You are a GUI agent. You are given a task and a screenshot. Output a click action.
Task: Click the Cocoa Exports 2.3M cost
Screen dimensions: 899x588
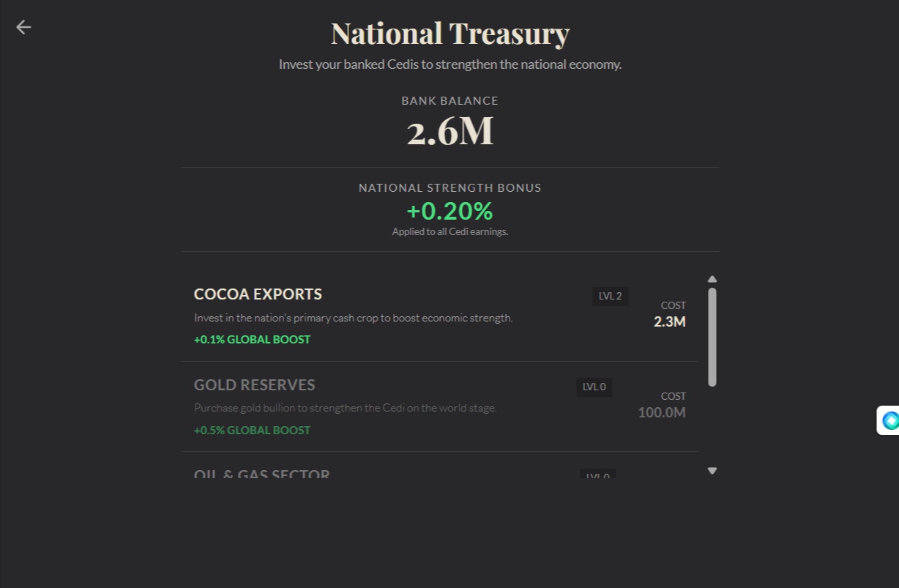tap(669, 321)
